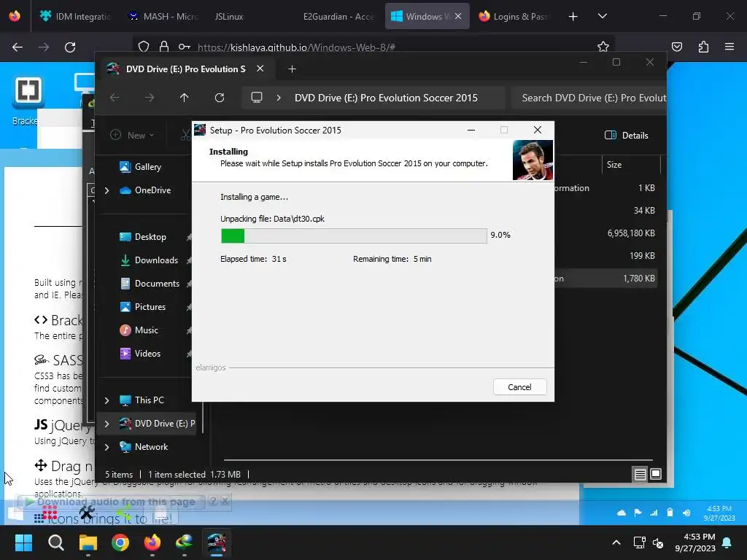The height and width of the screenshot is (560, 747).
Task: Open the OneDrive sidebar entry
Action: pos(152,190)
